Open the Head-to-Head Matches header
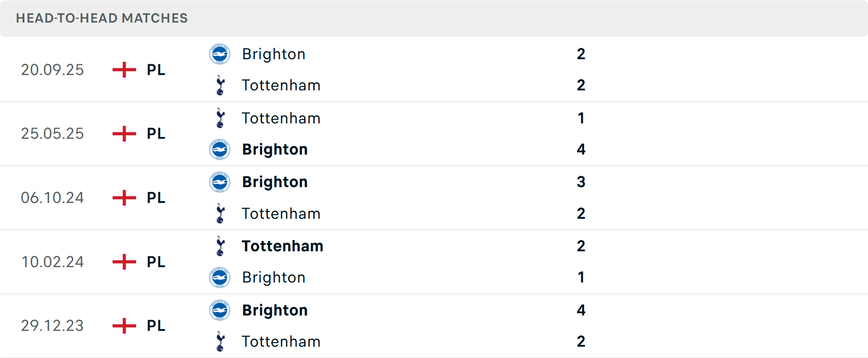 click(102, 18)
